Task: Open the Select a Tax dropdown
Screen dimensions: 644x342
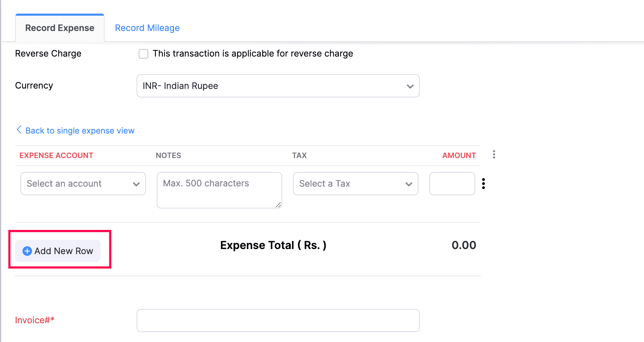Action: pos(355,184)
